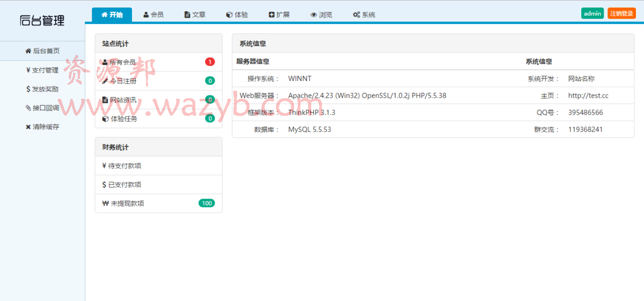Screen dimensions: 644x301
Task: Open the 今日注册 statistics row
Action: click(x=158, y=81)
